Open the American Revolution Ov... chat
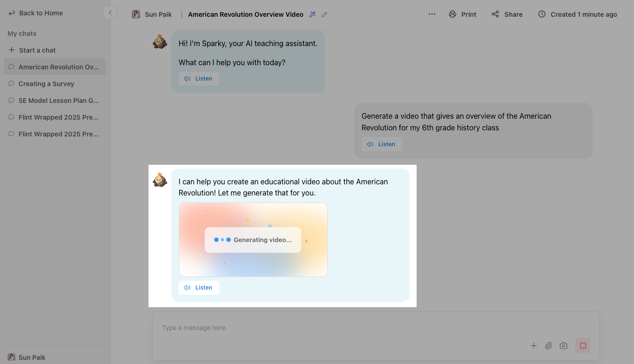This screenshot has width=634, height=364. (x=54, y=67)
